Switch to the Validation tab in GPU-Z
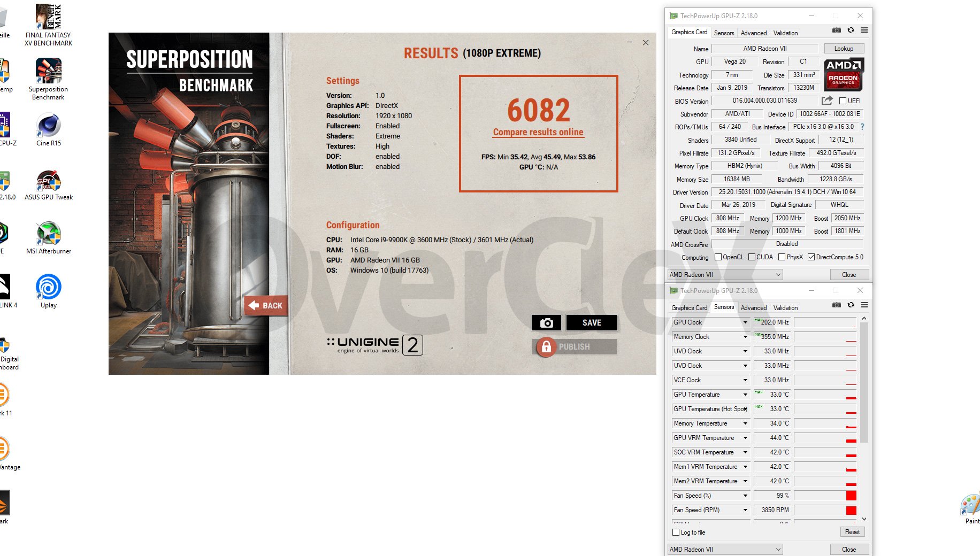 785,33
